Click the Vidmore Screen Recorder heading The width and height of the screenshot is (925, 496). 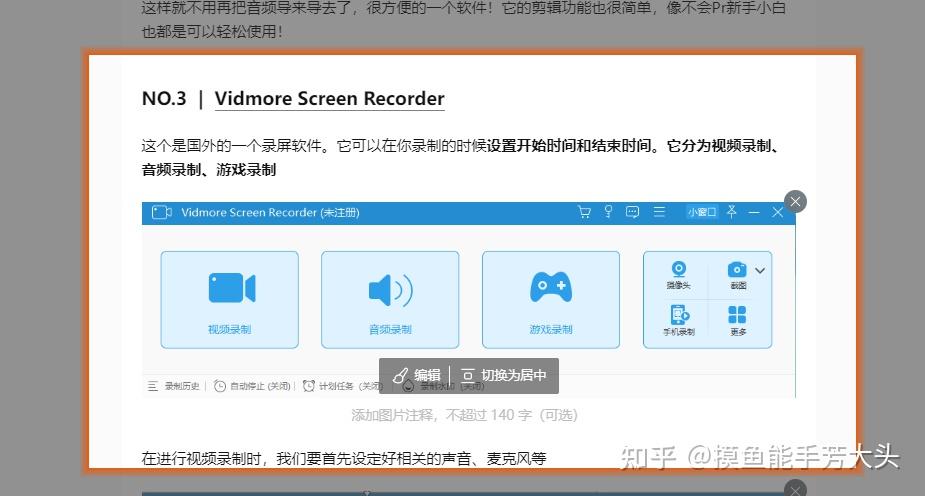330,98
